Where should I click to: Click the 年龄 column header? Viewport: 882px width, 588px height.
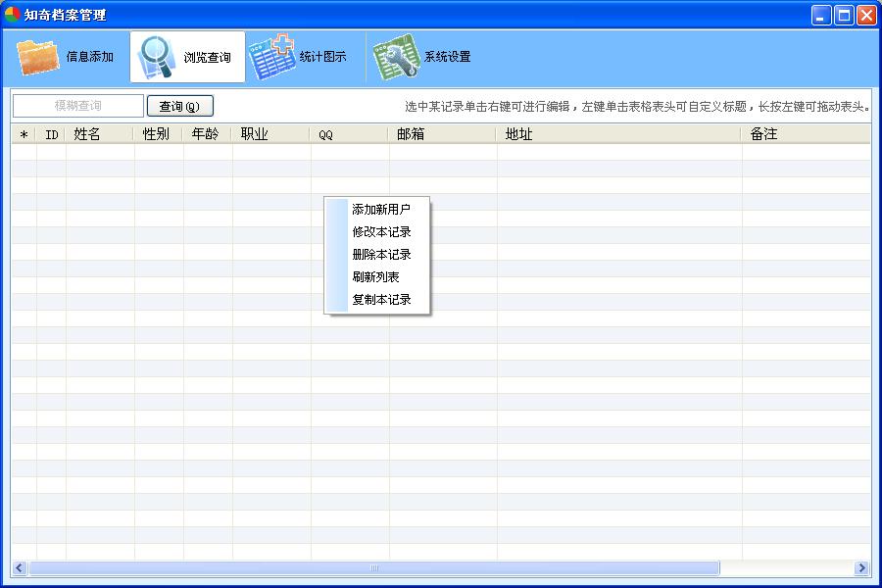pyautogui.click(x=208, y=134)
